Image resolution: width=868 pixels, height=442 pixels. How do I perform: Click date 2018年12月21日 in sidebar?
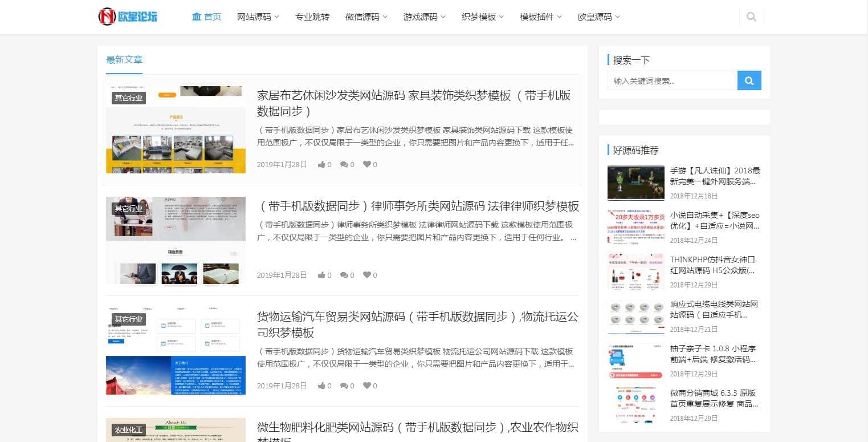(694, 329)
